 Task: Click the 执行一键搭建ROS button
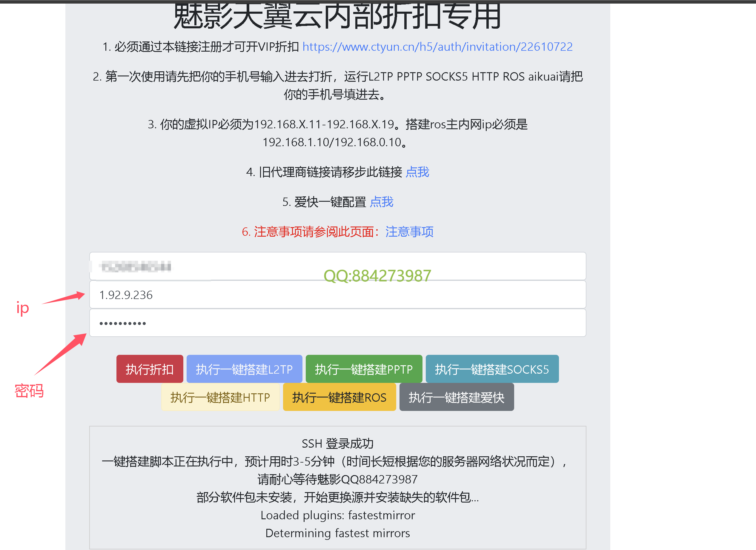pos(339,397)
